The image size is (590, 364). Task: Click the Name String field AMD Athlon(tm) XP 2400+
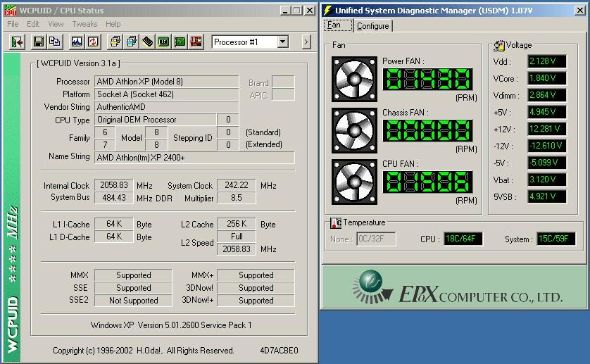pos(194,158)
